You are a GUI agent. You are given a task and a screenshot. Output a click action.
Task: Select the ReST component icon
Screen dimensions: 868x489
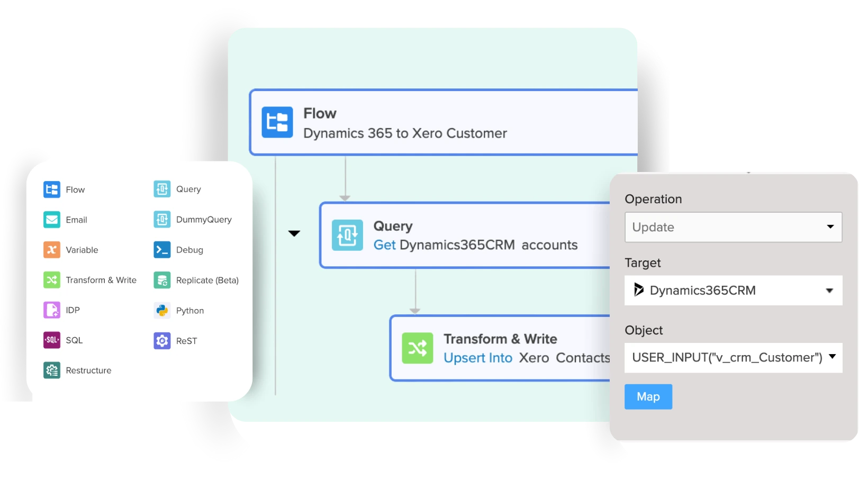pyautogui.click(x=161, y=340)
